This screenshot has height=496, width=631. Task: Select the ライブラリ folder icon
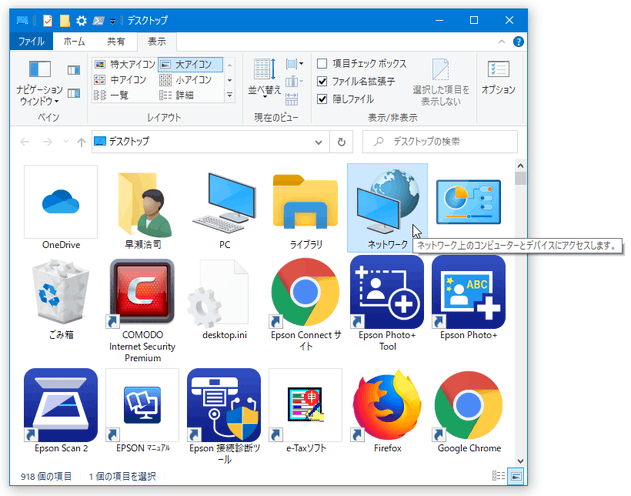point(306,207)
